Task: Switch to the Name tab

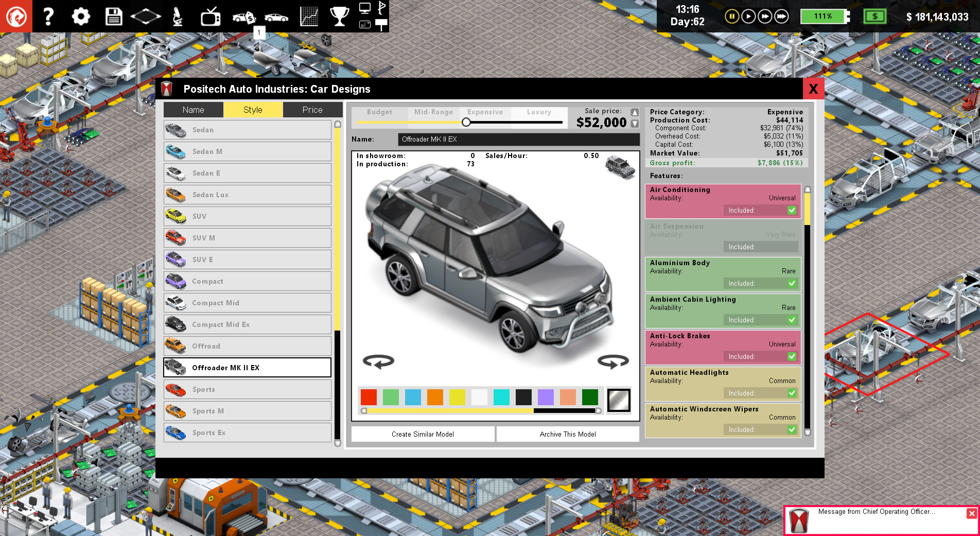Action: tap(193, 110)
